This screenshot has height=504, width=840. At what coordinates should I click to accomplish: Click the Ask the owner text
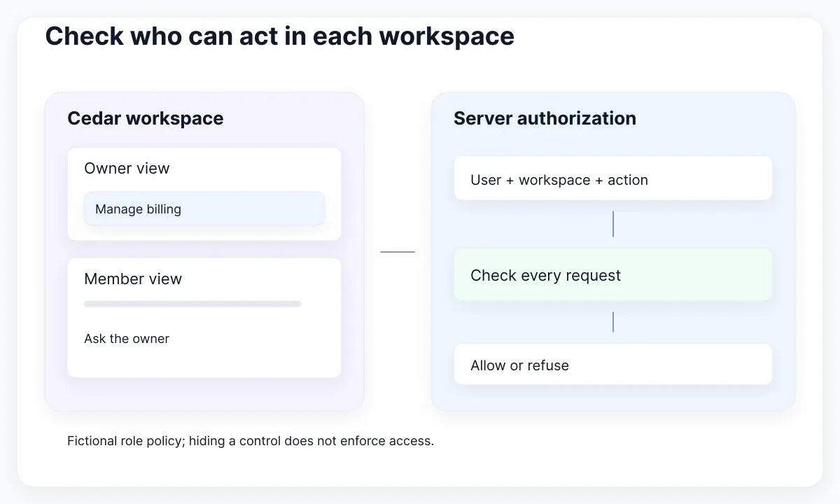[x=127, y=339]
